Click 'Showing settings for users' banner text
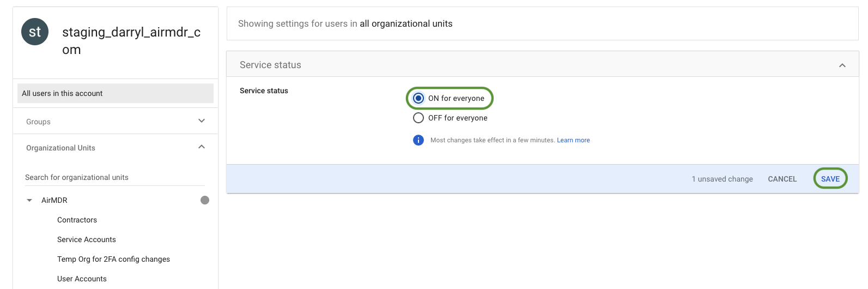 pyautogui.click(x=345, y=23)
